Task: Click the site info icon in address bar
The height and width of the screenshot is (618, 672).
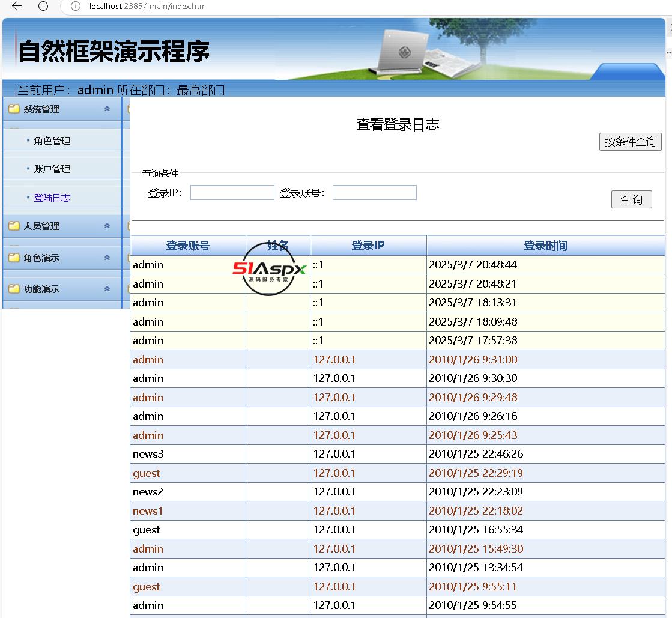Action: click(75, 6)
